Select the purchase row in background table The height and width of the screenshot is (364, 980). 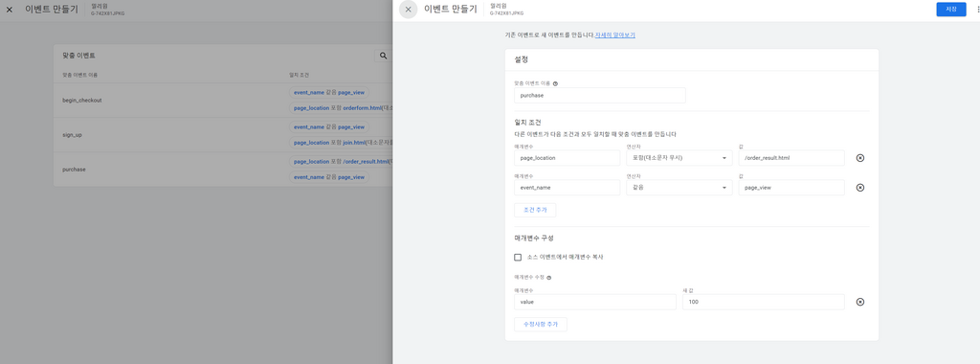(x=223, y=169)
